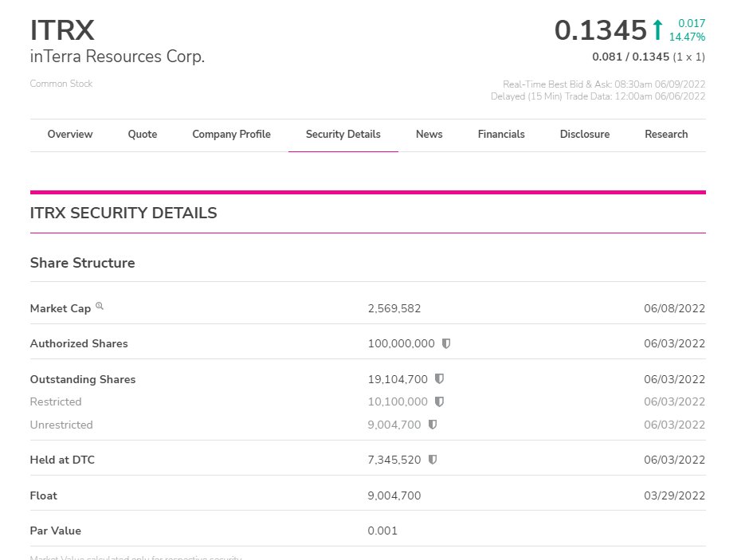Click the Common Stock label
The width and height of the screenshot is (749, 560).
pos(61,84)
